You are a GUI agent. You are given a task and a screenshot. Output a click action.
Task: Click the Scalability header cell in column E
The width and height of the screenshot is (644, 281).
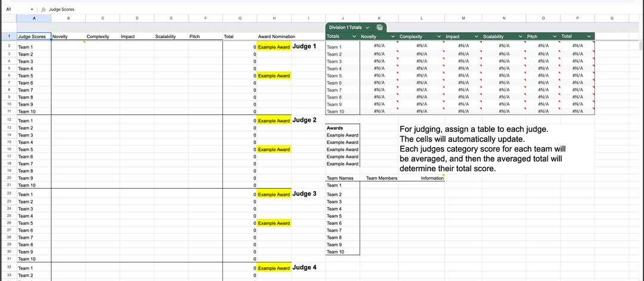tap(171, 36)
